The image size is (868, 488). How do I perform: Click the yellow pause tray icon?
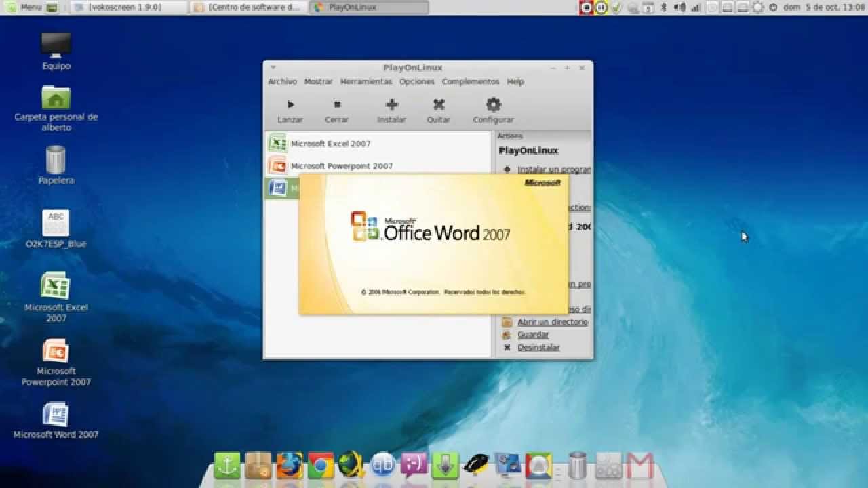tap(601, 7)
